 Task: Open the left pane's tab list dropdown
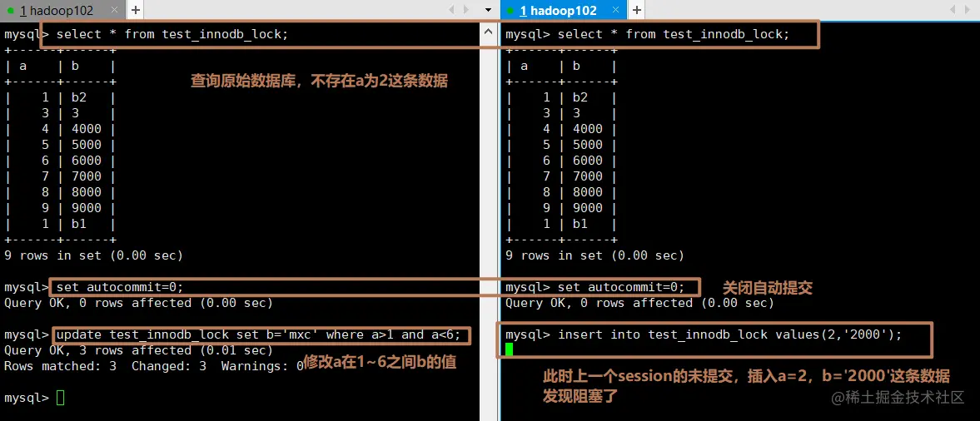click(x=488, y=11)
